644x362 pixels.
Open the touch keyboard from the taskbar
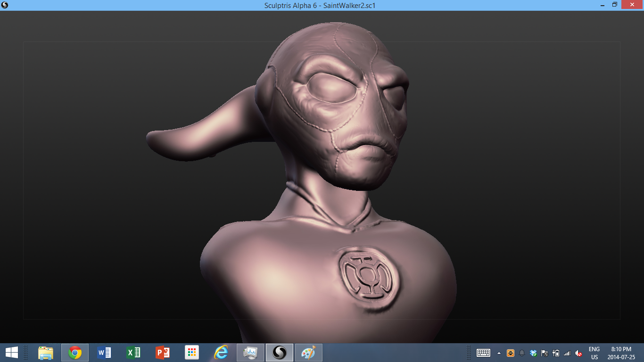pos(483,353)
